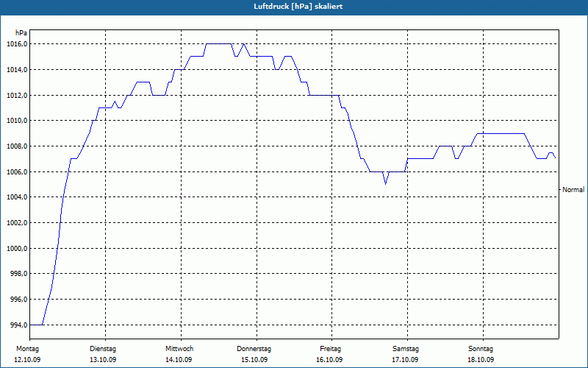The image size is (588, 368).
Task: Select the 1016,0 axis value
Action: tap(16, 44)
